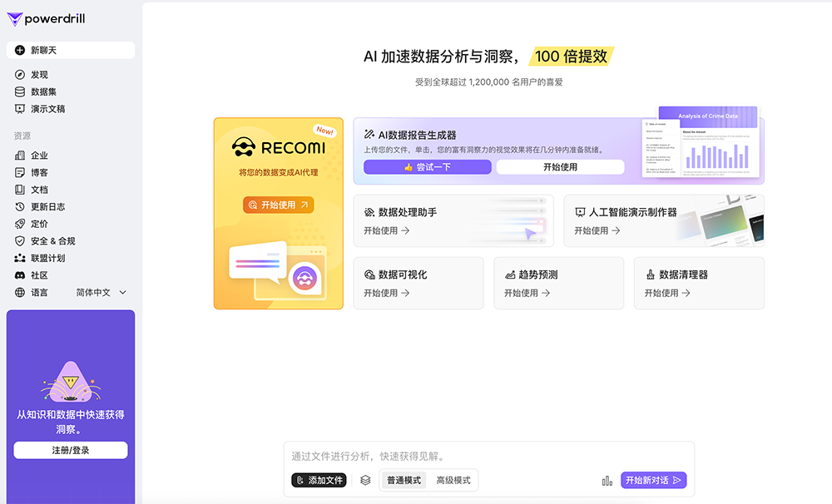
Task: Click 开始使用 on AI数据报告生成器 banner
Action: coord(560,167)
